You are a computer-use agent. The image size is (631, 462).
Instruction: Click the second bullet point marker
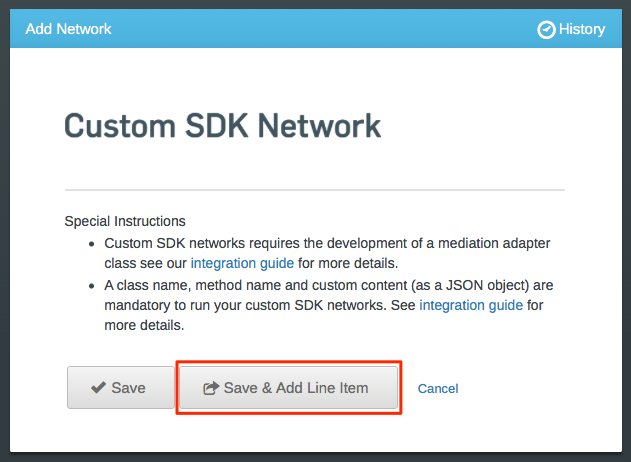[x=92, y=286]
